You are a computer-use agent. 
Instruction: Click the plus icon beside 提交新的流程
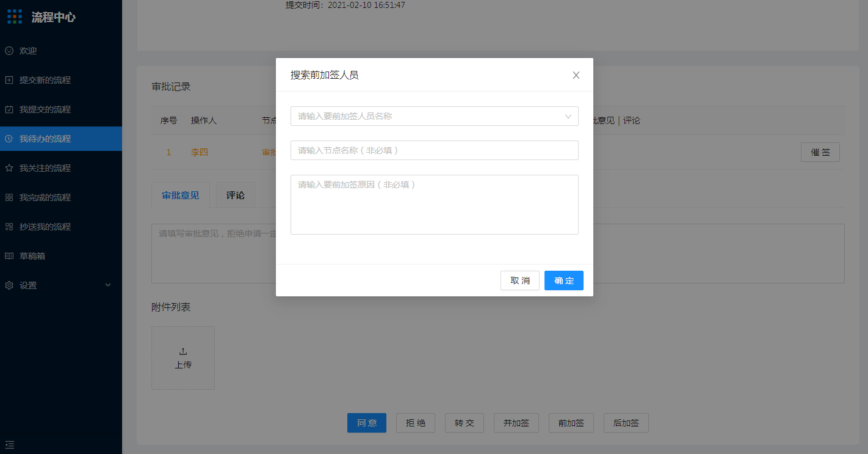(x=9, y=80)
